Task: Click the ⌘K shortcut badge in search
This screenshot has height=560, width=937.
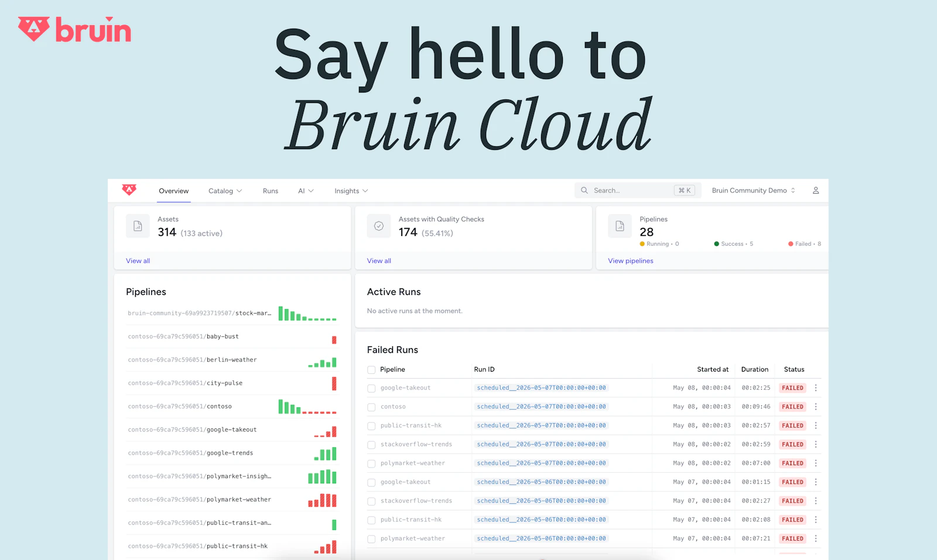Action: click(x=685, y=191)
